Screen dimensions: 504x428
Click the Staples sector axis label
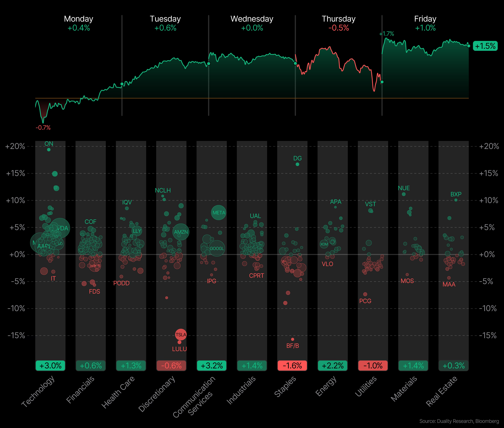tap(285, 387)
